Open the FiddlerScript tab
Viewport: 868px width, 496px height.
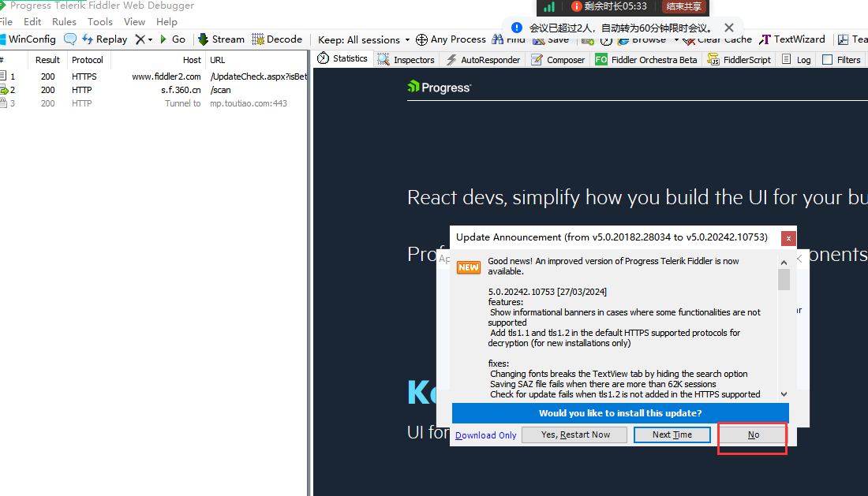pyautogui.click(x=739, y=60)
